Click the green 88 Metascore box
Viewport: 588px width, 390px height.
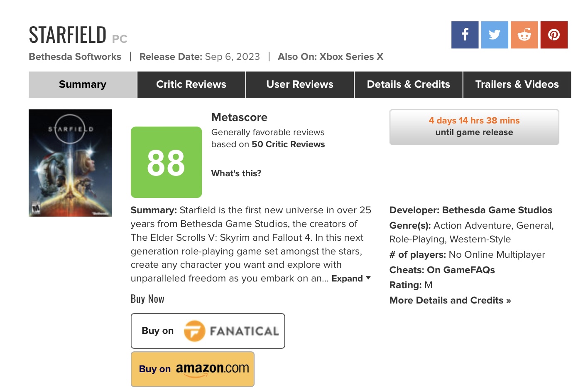(166, 162)
